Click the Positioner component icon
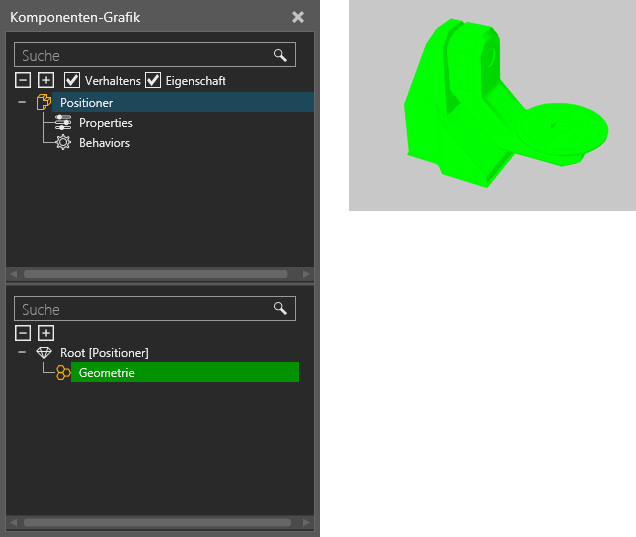636x537 pixels. 43,102
